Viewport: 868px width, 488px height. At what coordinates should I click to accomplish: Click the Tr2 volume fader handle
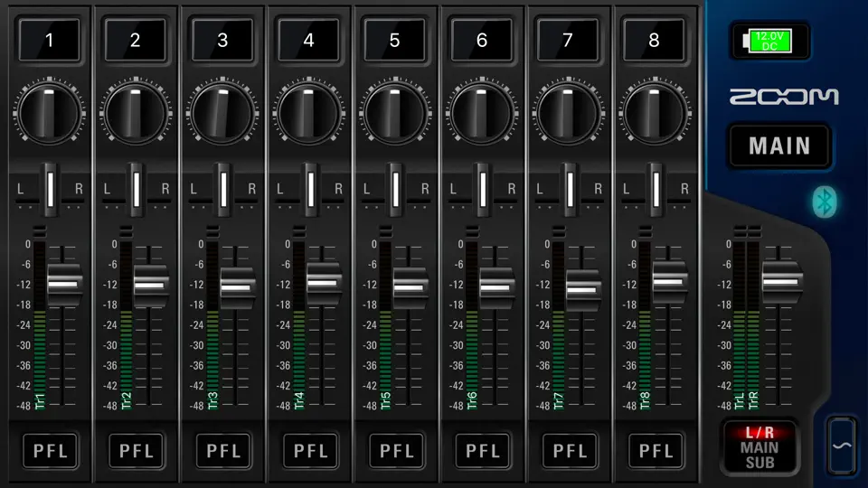(151, 286)
